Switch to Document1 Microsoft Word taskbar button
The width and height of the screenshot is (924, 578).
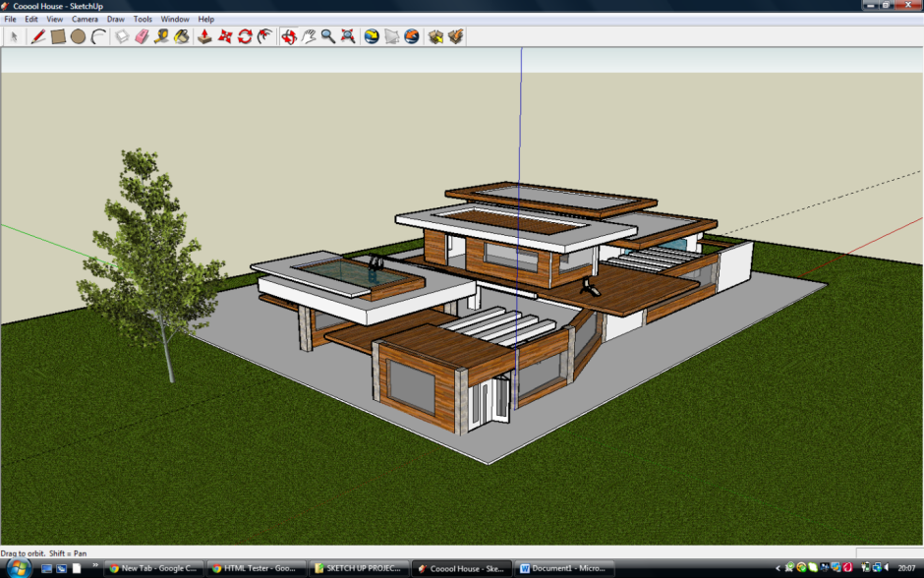pos(565,568)
